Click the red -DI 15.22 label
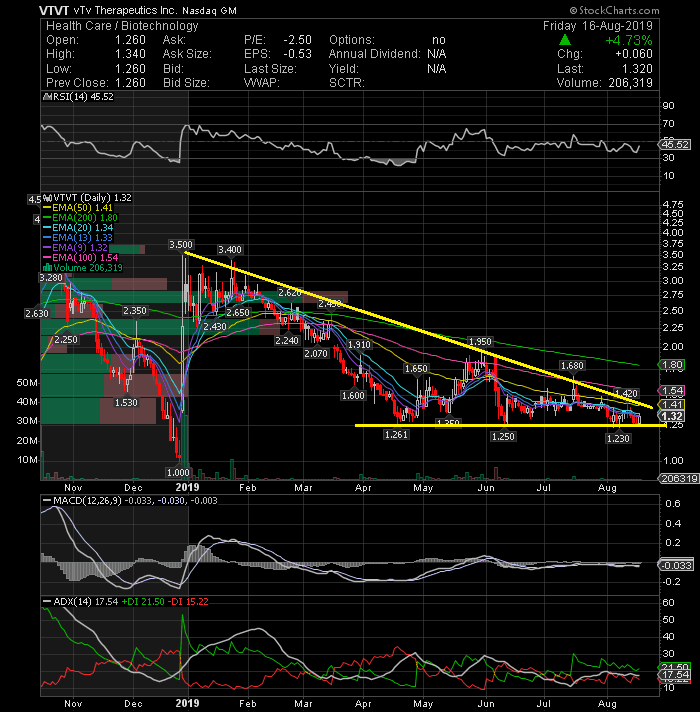The image size is (700, 712). click(x=188, y=602)
